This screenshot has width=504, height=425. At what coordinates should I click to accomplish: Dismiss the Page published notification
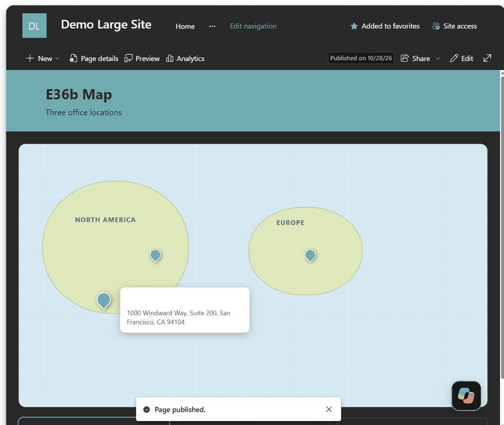[329, 409]
